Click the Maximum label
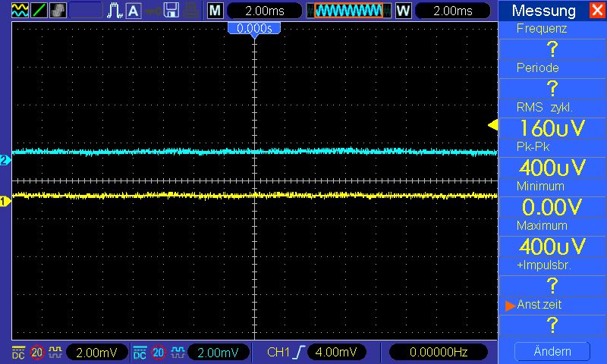The height and width of the screenshot is (364, 607). (x=542, y=226)
